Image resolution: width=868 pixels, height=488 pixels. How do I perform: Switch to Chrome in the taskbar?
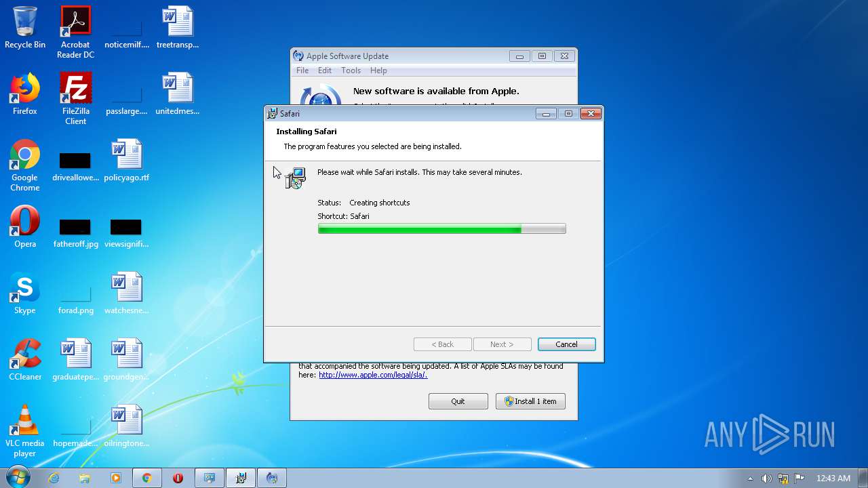[x=146, y=478]
